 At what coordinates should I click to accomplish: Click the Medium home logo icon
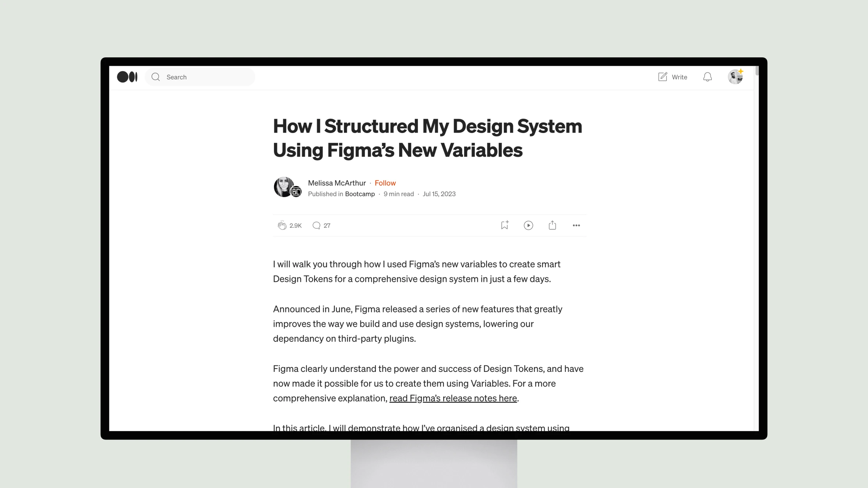click(x=127, y=76)
